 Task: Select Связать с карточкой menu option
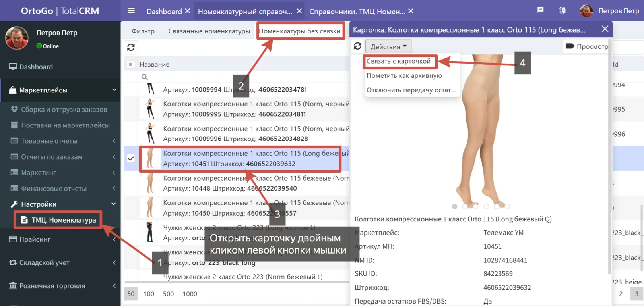click(x=398, y=61)
